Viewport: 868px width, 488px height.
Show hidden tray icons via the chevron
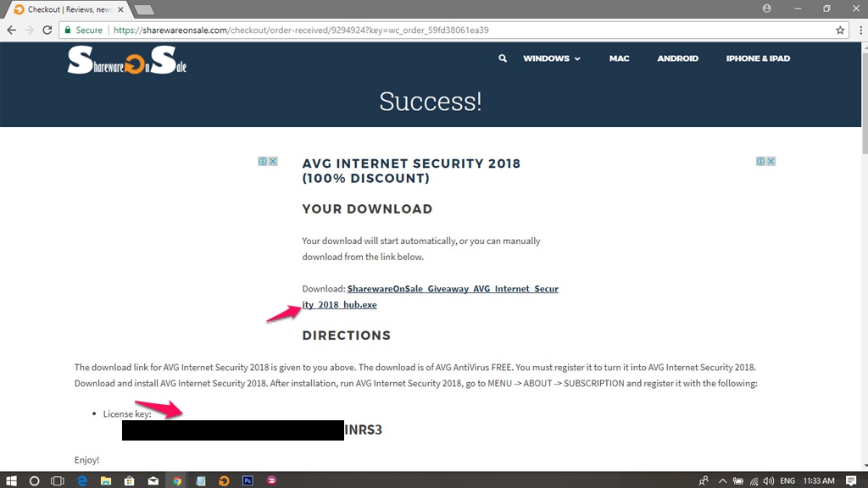point(722,480)
